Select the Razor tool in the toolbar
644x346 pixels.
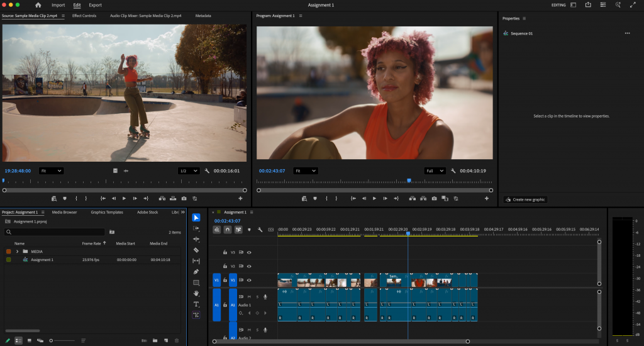196,250
